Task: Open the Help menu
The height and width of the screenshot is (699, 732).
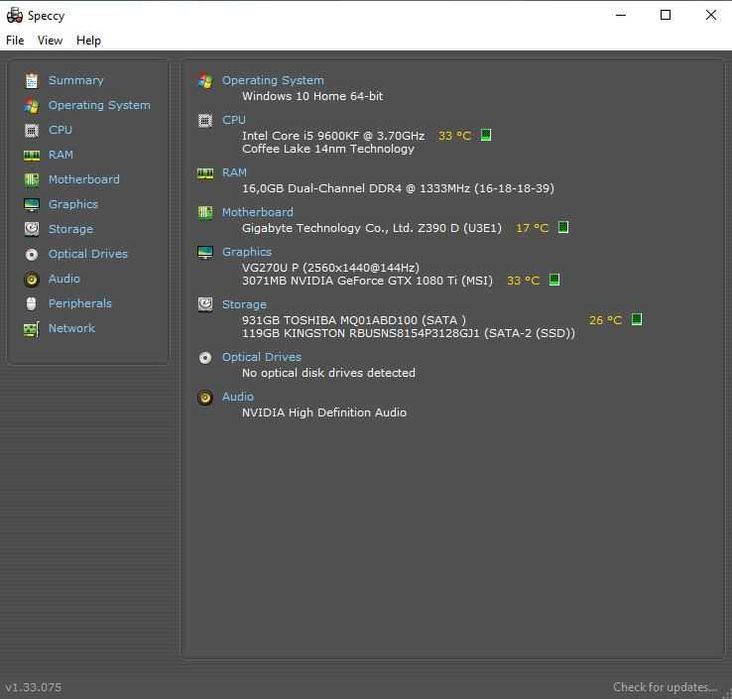Action: pos(89,41)
